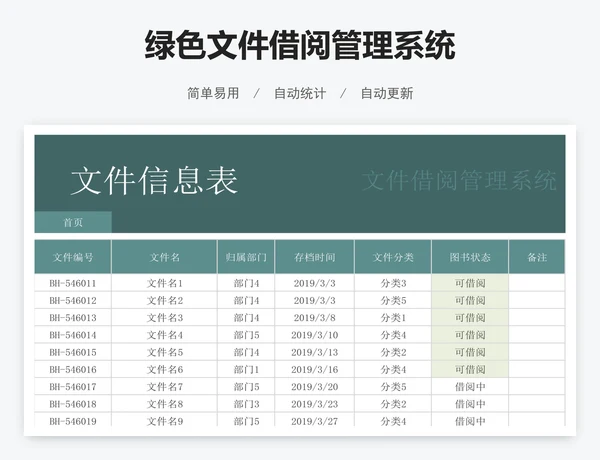Select 分类3 in the BH-546011 row
This screenshot has height=460, width=600.
(393, 283)
